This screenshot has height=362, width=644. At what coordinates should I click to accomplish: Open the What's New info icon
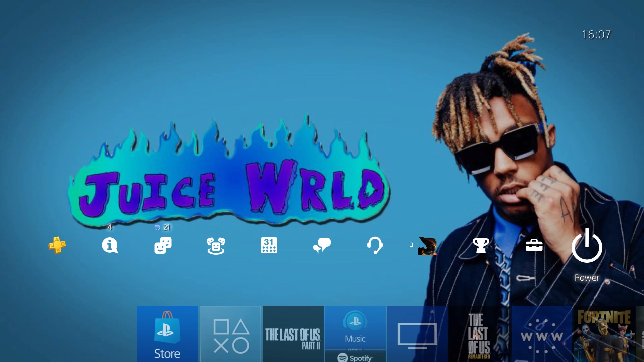pos(110,245)
